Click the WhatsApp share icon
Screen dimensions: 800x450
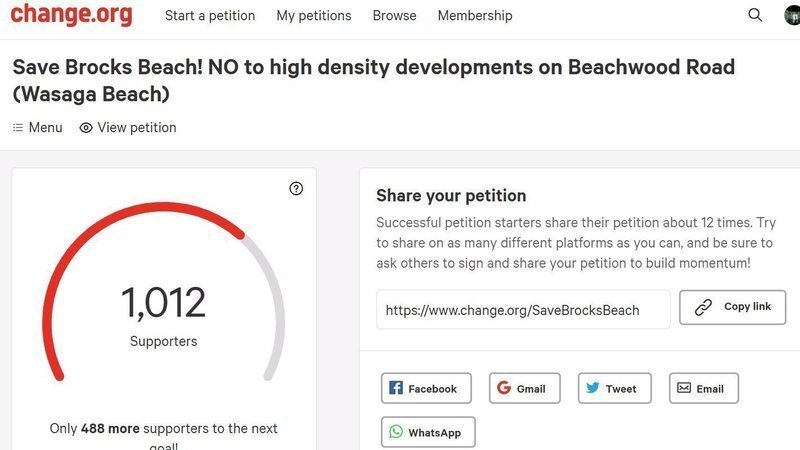click(x=396, y=432)
